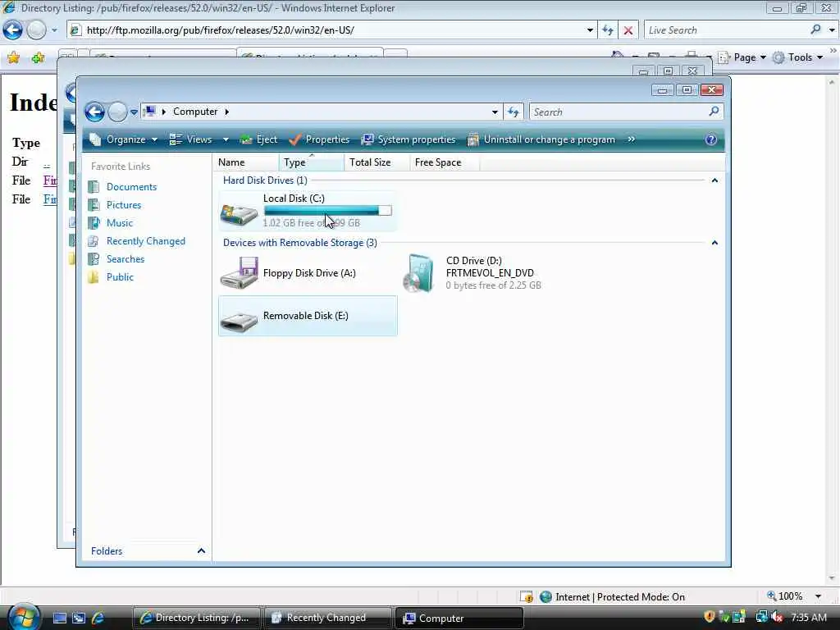Click Live Search magnifier icon

click(816, 30)
